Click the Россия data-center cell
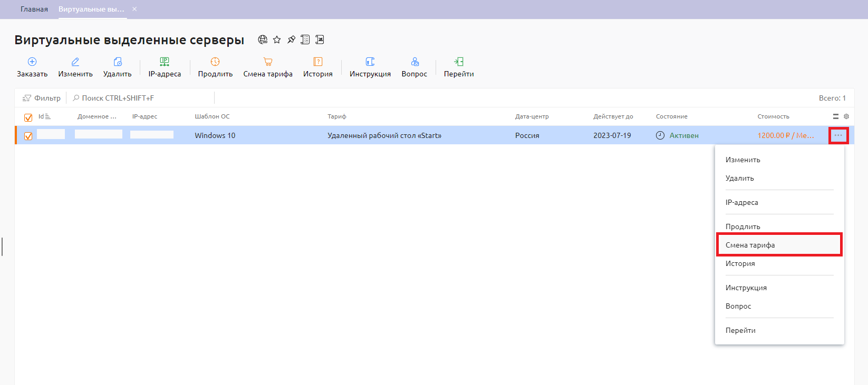Screen dimensions: 868x385 coord(527,135)
